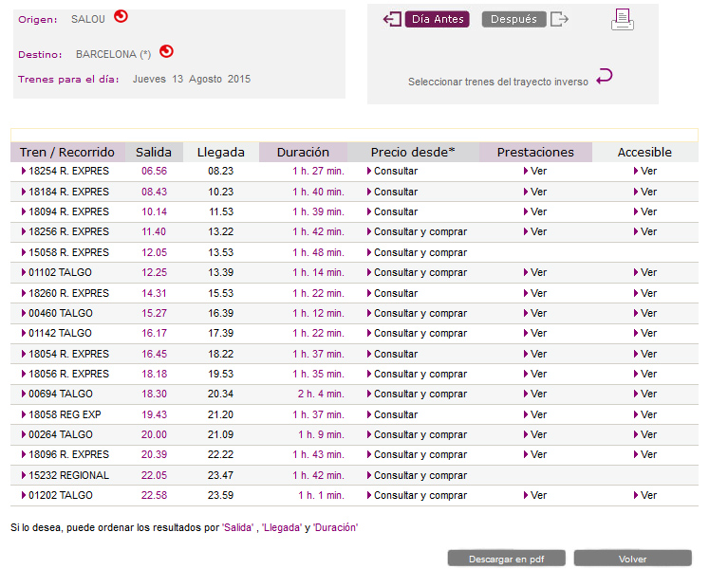This screenshot has width=728, height=569.
Task: Show trains for the Día Antes
Action: tap(438, 20)
